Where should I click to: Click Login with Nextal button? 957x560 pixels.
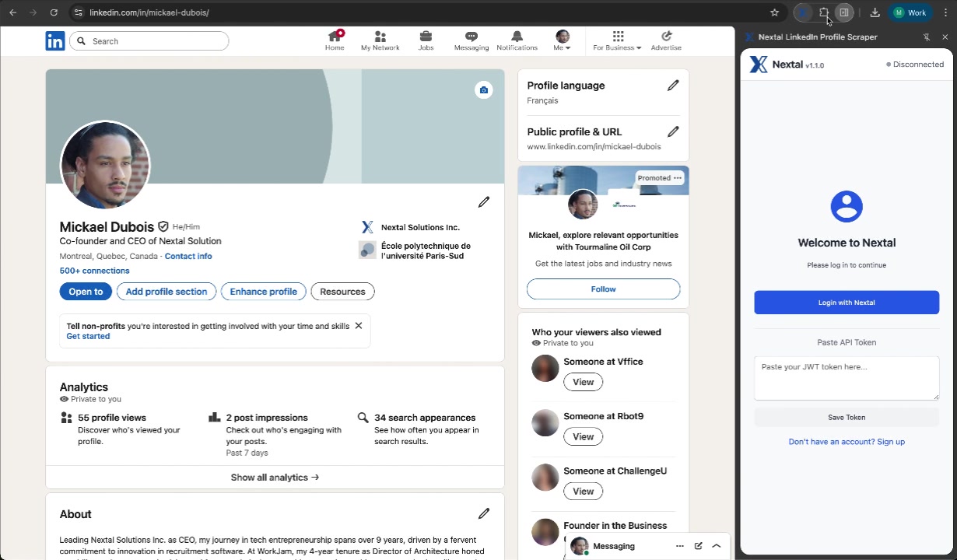tap(846, 302)
